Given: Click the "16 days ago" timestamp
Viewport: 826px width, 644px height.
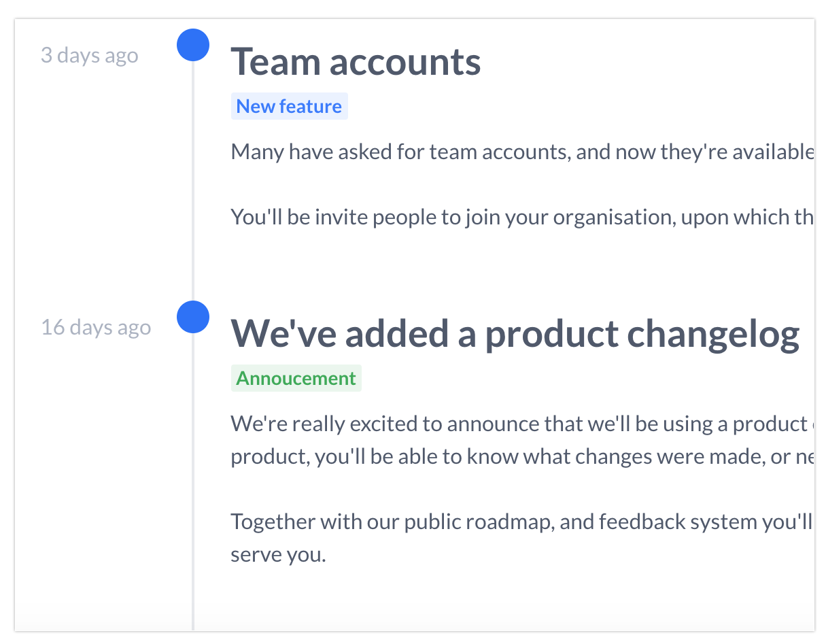Looking at the screenshot, I should (x=96, y=327).
